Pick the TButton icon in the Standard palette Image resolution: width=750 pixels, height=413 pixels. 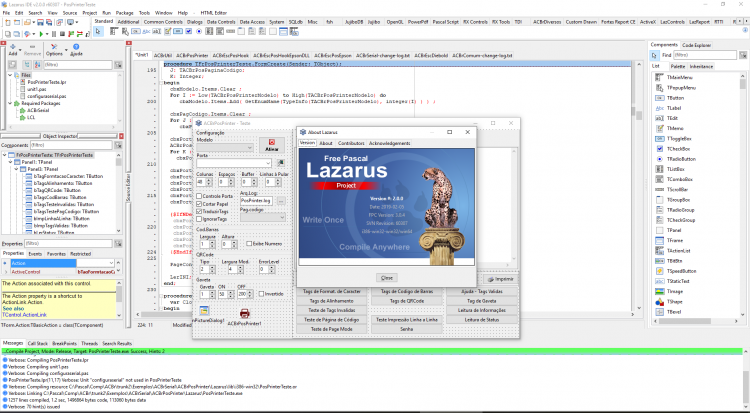click(135, 32)
